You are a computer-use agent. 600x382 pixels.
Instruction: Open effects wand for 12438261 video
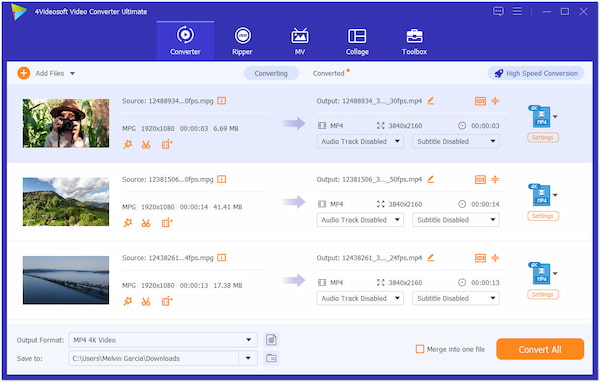[x=128, y=301]
